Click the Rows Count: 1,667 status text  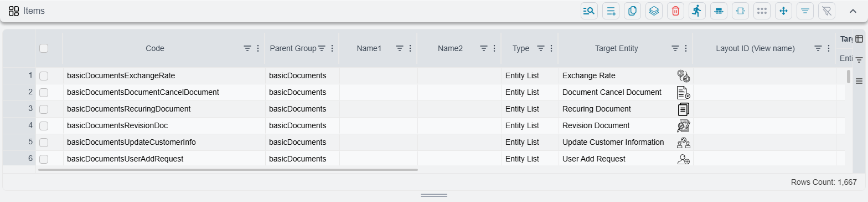point(824,182)
